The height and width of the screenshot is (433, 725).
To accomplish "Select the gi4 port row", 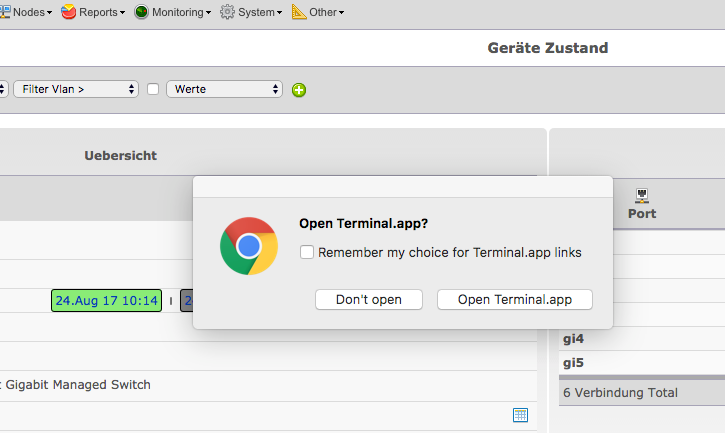I will [x=642, y=339].
